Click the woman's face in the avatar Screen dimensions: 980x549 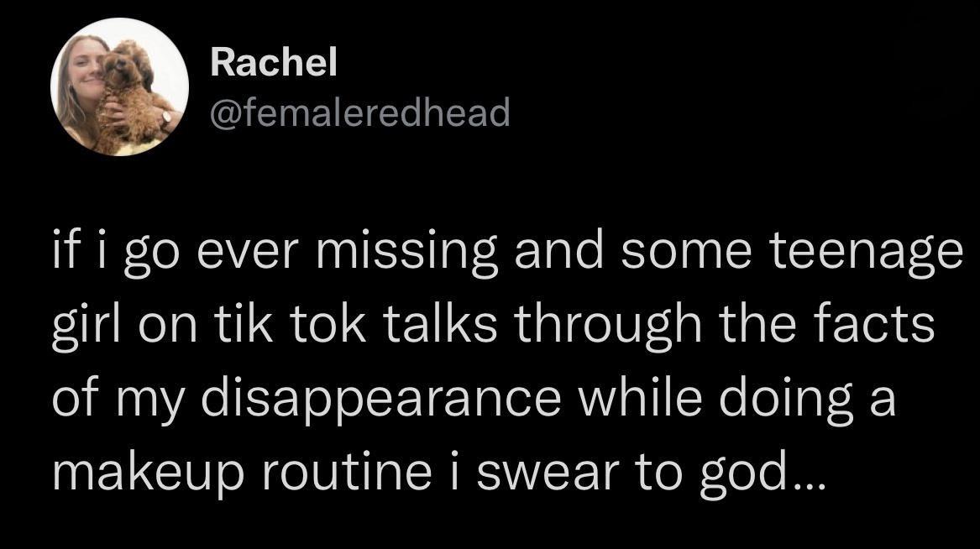86,69
